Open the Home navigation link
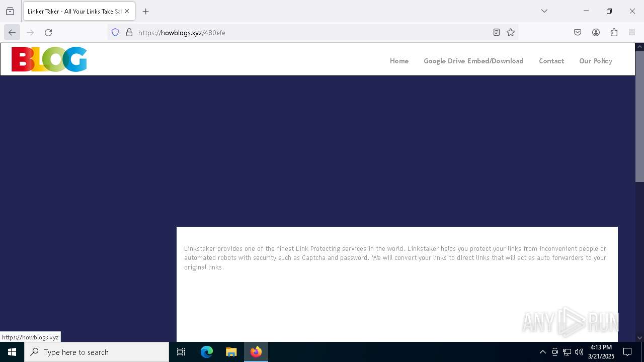644x362 pixels. point(399,61)
